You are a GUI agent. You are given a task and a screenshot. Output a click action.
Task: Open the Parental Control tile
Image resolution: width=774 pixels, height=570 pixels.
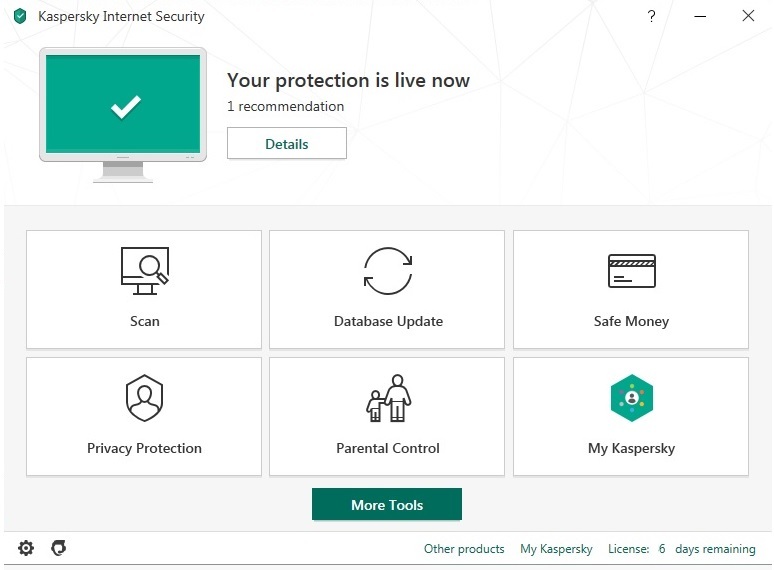(x=387, y=417)
